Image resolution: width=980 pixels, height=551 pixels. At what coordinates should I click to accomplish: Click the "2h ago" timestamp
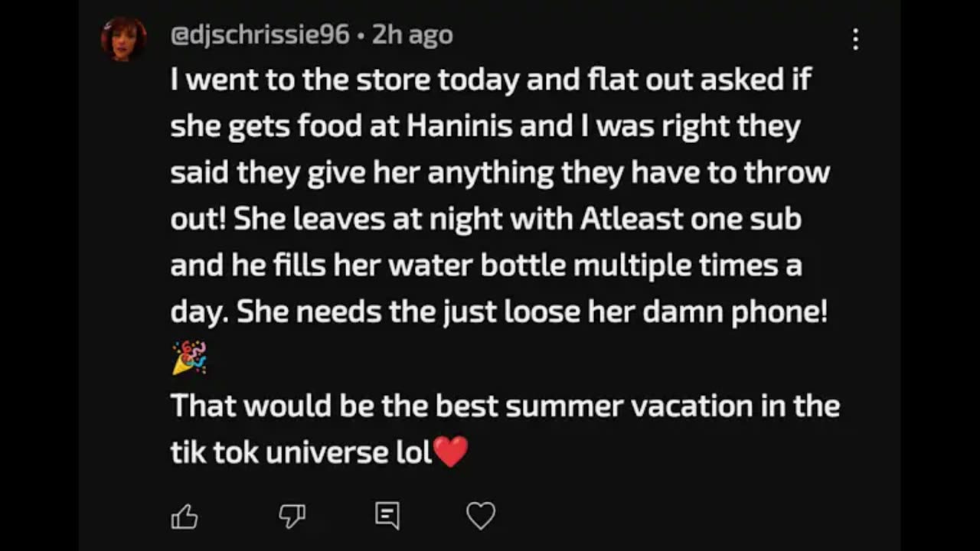pyautogui.click(x=412, y=35)
